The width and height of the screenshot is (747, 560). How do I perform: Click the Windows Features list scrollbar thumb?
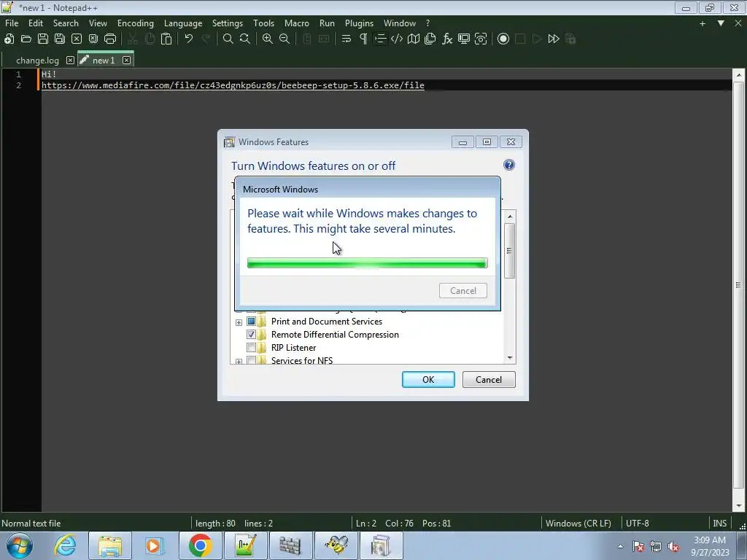click(x=510, y=251)
